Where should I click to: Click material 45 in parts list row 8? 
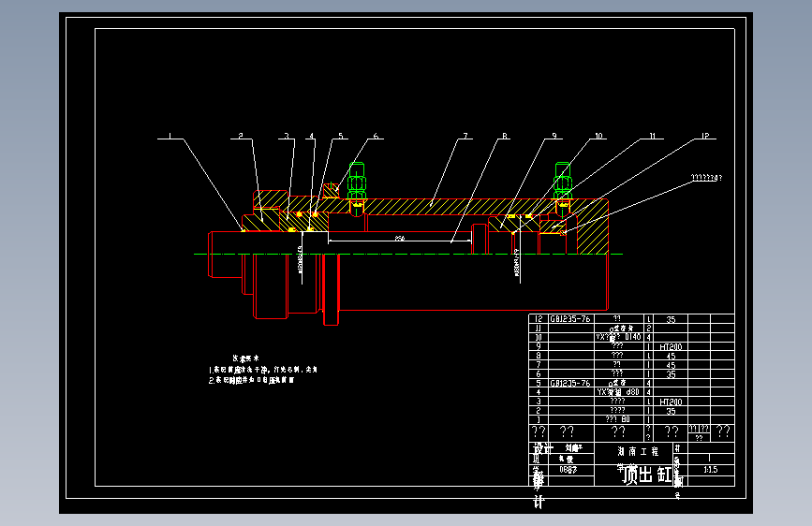click(671, 357)
